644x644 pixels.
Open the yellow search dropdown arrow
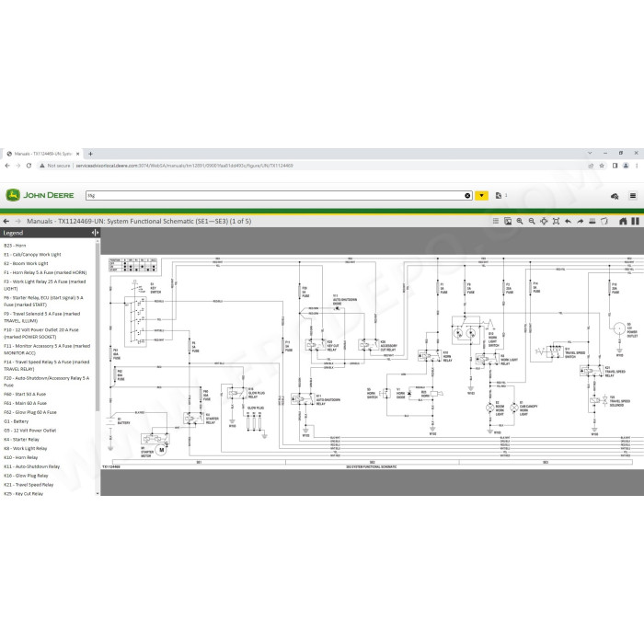click(481, 195)
